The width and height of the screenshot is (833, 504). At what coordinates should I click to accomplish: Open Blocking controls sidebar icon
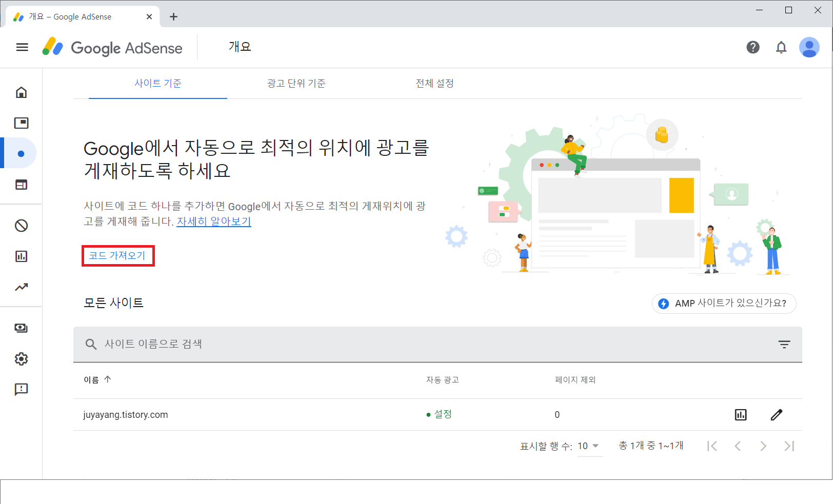coord(21,226)
